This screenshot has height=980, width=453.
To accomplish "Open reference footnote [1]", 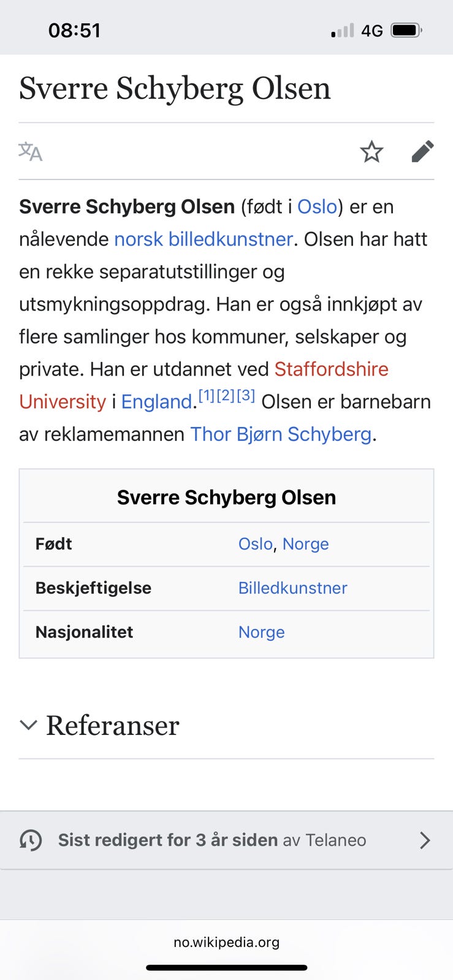I will pyautogui.click(x=207, y=396).
